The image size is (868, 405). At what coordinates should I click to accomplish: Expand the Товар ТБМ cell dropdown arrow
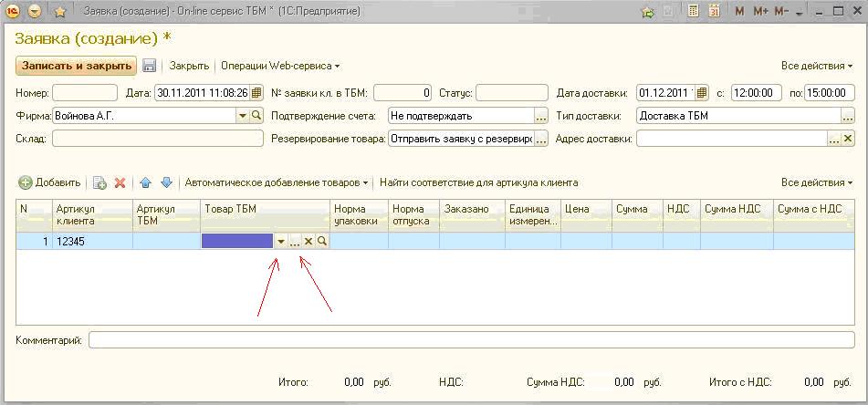[281, 242]
